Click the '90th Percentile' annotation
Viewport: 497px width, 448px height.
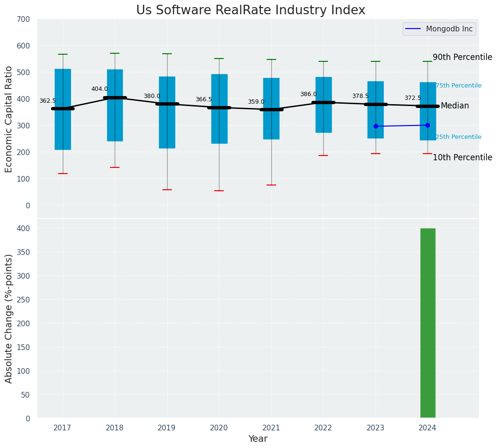pos(462,57)
